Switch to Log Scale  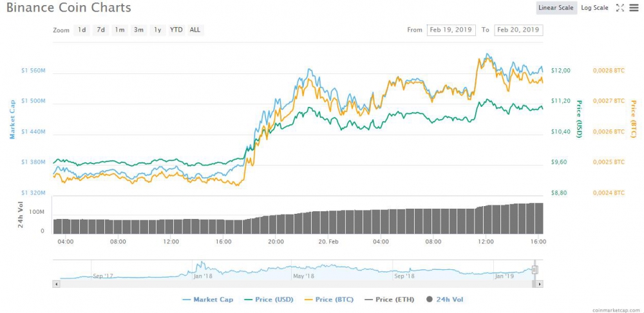click(x=594, y=8)
